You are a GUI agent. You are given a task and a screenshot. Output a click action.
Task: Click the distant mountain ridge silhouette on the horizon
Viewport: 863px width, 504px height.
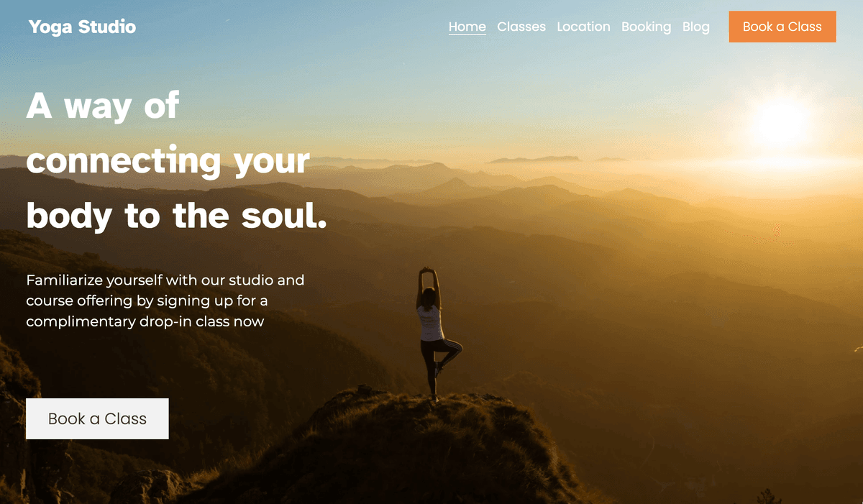pos(534,159)
